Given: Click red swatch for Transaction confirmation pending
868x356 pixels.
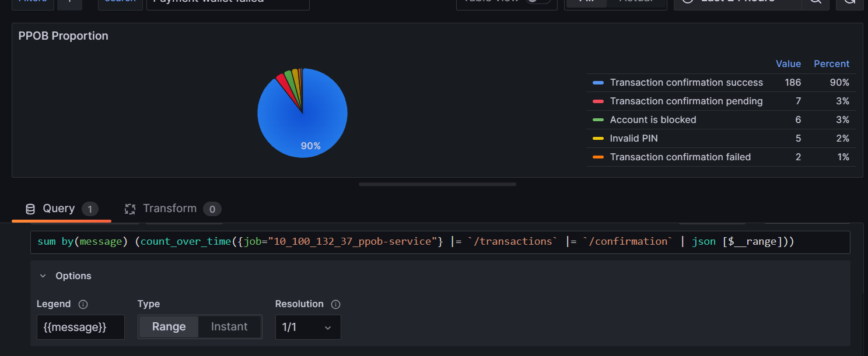Looking at the screenshot, I should 598,101.
